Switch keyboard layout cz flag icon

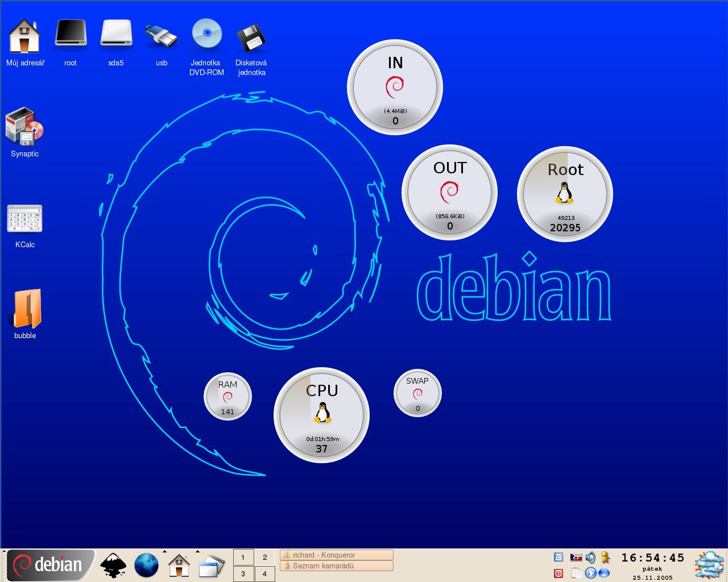click(x=576, y=558)
